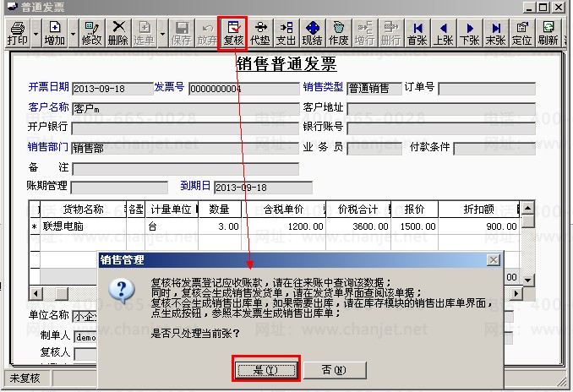Click the 台 unit cell

[x=172, y=226]
